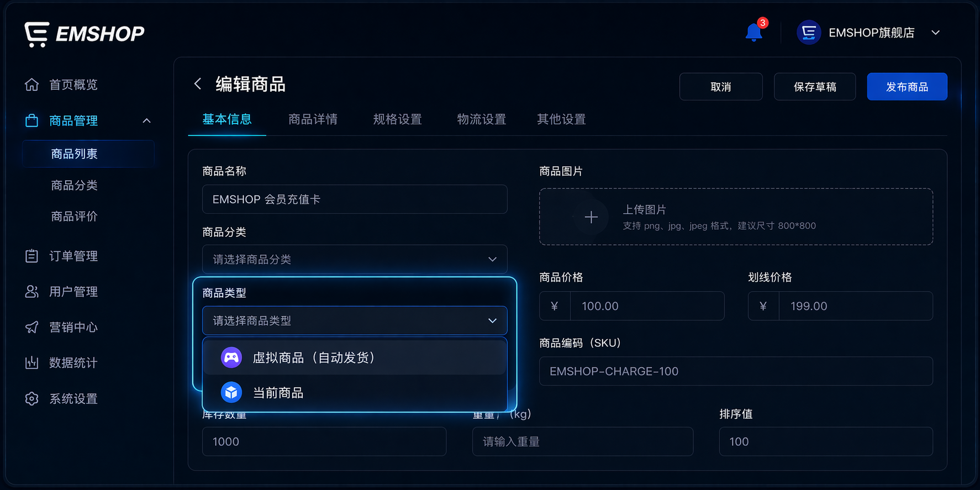The image size is (980, 490).
Task: Open the 商品分类 dropdown
Action: (355, 259)
